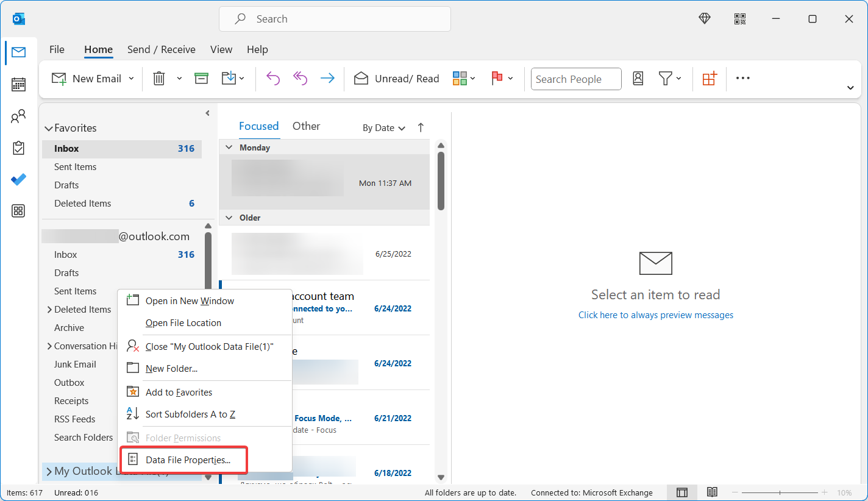The width and height of the screenshot is (868, 501).
Task: Toggle Unread/ Read status
Action: 397,79
